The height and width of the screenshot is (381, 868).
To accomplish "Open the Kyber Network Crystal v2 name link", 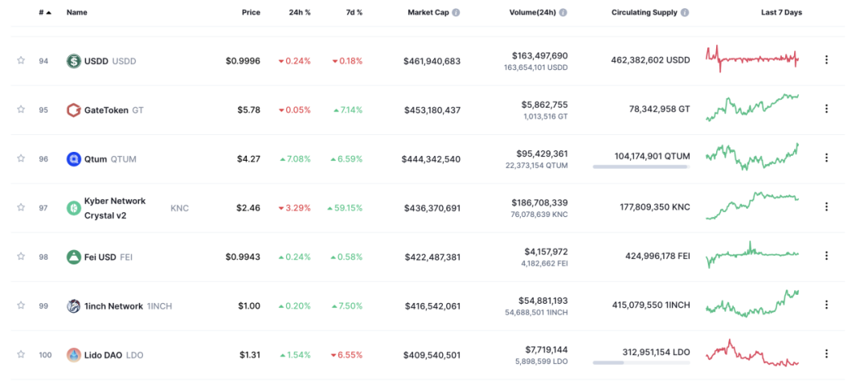I will coord(115,208).
